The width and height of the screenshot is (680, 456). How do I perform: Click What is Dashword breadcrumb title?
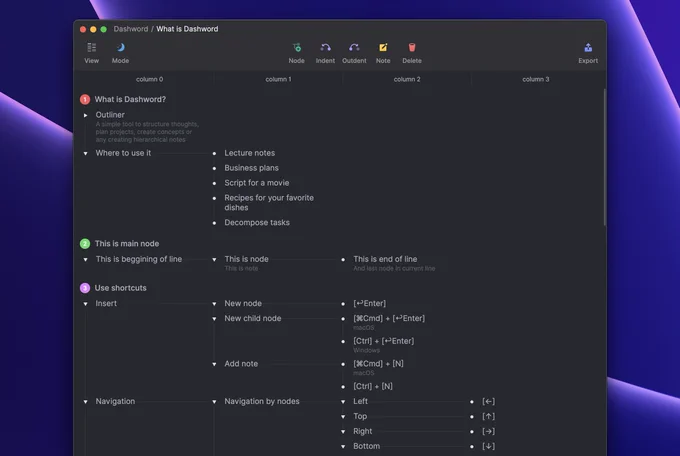click(187, 29)
